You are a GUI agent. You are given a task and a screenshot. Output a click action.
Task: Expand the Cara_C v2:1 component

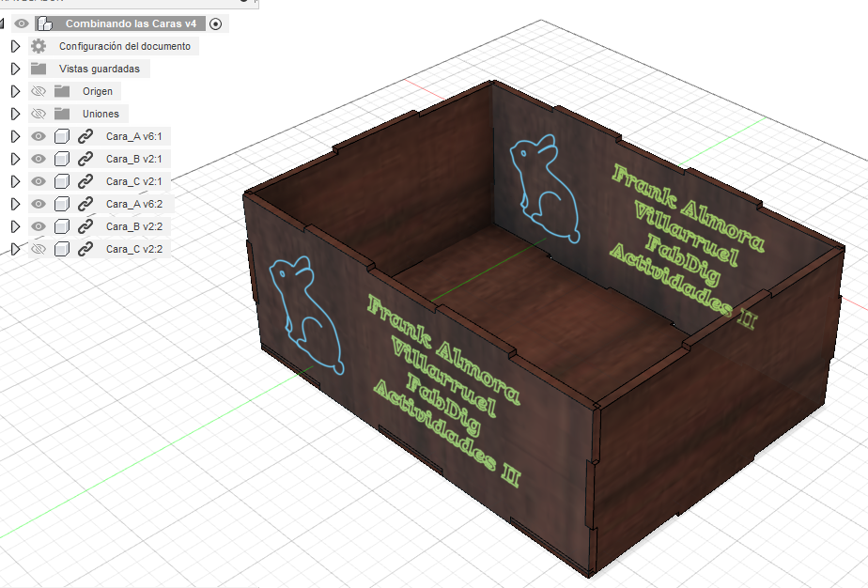[15, 181]
